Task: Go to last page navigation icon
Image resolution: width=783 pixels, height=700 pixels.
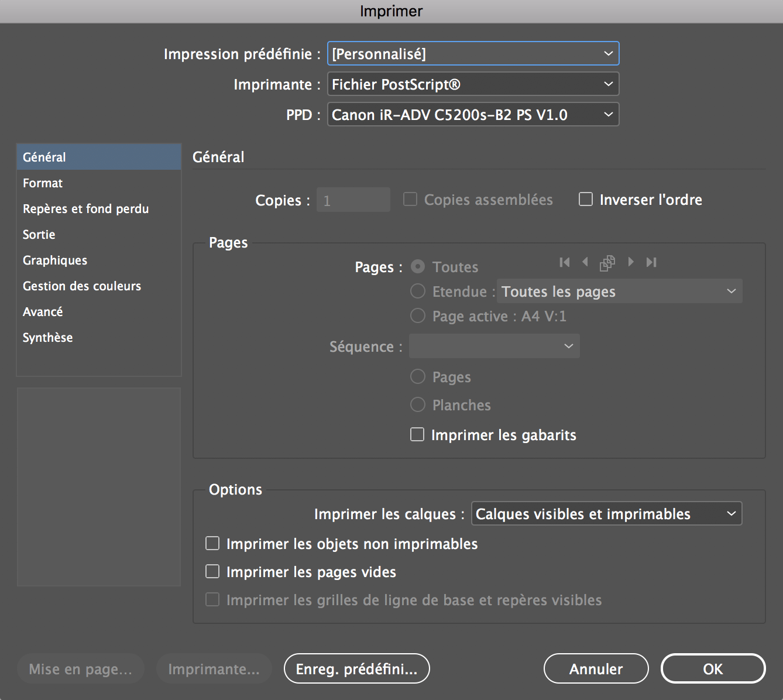Action: [x=651, y=262]
